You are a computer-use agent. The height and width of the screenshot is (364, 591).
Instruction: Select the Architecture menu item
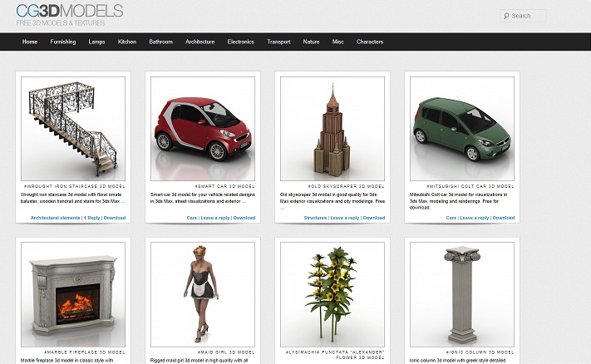coord(200,42)
